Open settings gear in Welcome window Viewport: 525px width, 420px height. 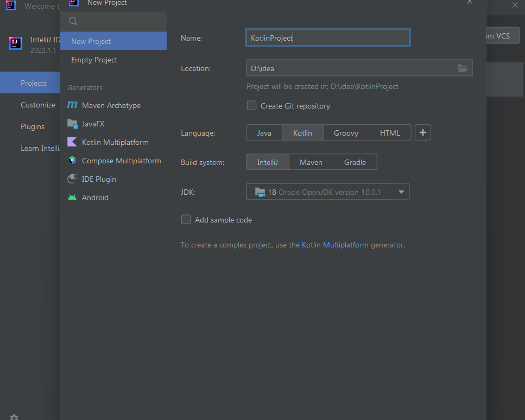(14, 417)
